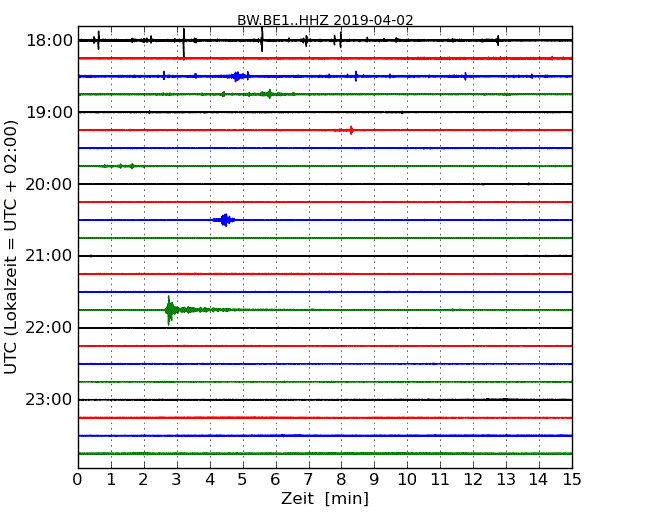Image resolution: width=650 pixels, height=520 pixels.
Task: Click x-axis tick label 15
Action: [572, 480]
